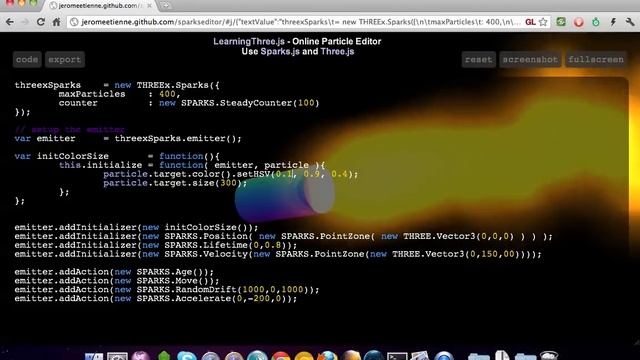Click the Lifetime values 0,0.8
Screen dimensions: 640x360
click(x=267, y=245)
